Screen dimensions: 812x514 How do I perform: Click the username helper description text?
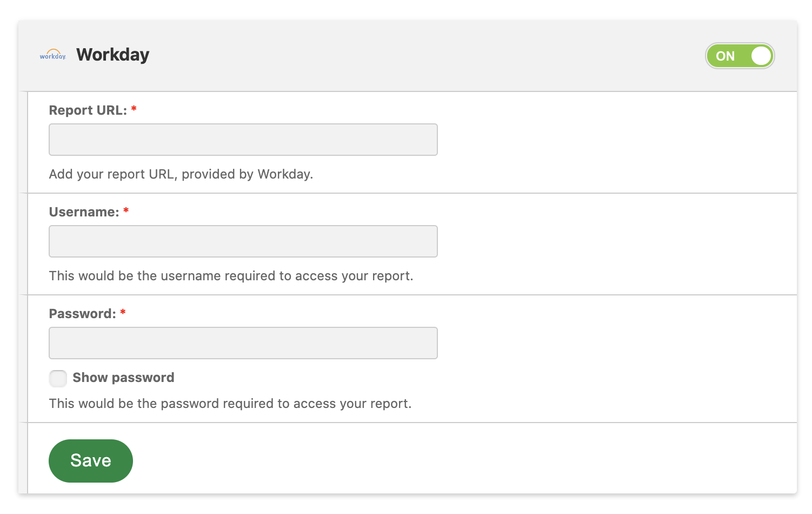click(x=231, y=276)
